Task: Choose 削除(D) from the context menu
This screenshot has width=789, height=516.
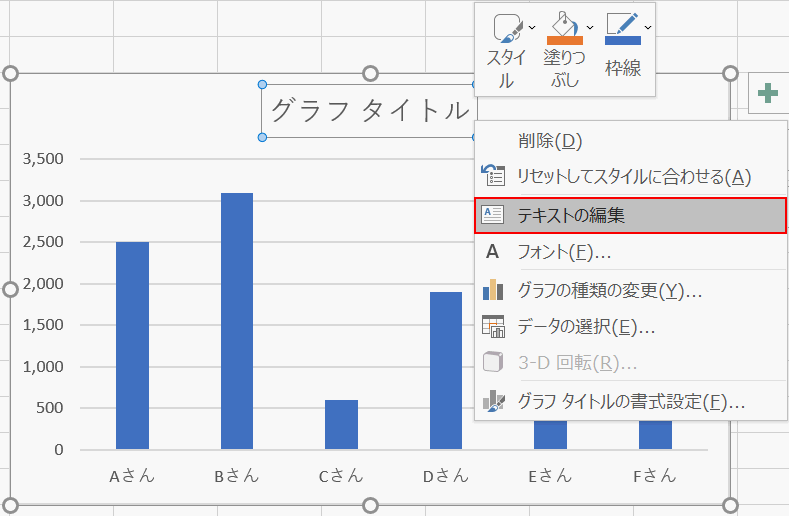Action: click(x=630, y=141)
